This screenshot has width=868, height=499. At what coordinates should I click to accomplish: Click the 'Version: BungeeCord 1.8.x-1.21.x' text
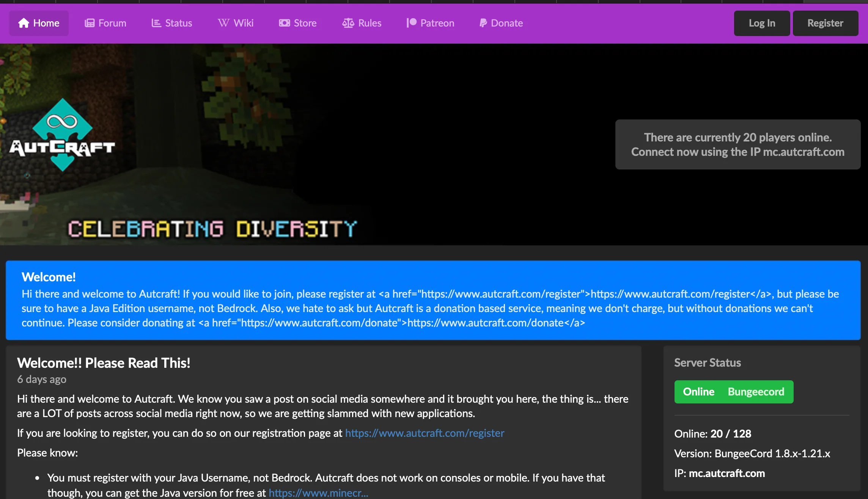coord(752,453)
